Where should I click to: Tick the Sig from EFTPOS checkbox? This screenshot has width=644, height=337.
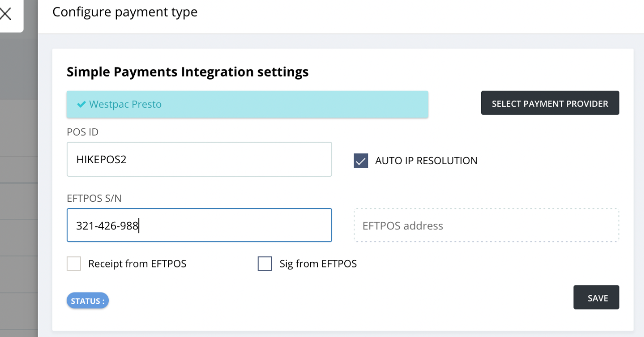tap(265, 263)
